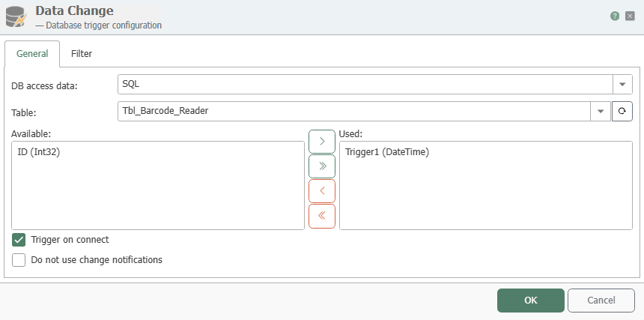Enable Do not use change notifications
The image size is (644, 320).
pos(19,260)
